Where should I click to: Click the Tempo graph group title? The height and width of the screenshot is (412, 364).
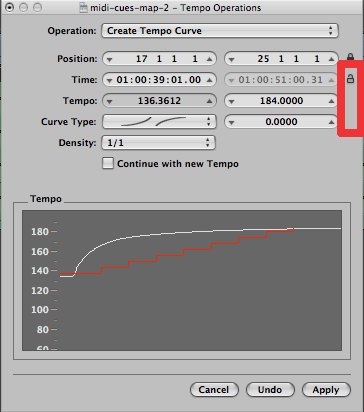[46, 199]
